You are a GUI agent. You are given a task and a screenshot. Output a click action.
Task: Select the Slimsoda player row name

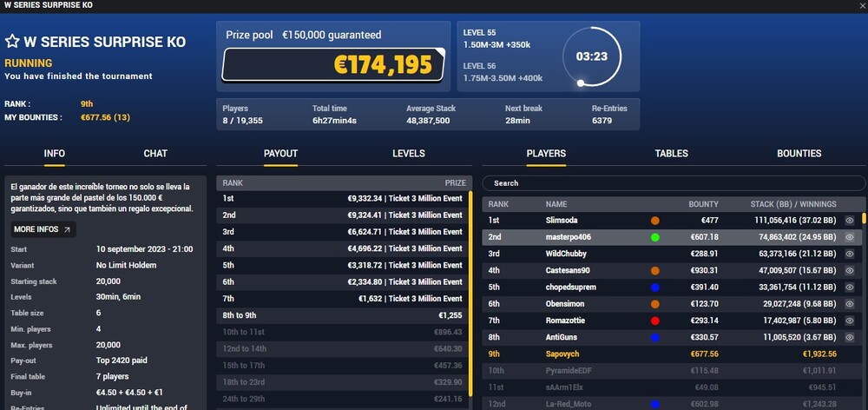[x=562, y=221]
